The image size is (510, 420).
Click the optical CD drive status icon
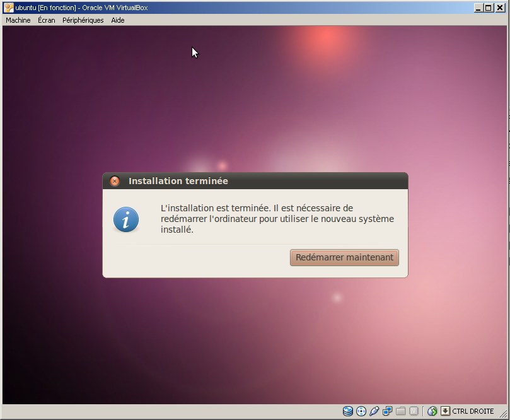(361, 411)
